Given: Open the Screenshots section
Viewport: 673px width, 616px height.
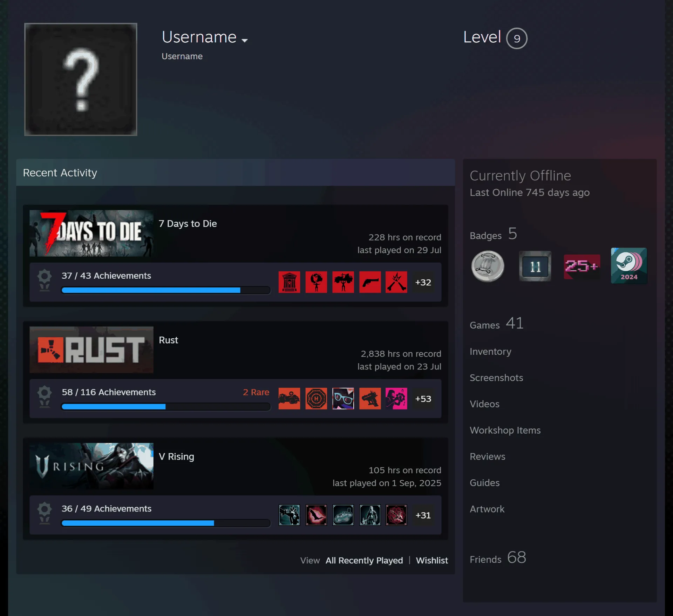Looking at the screenshot, I should point(496,378).
